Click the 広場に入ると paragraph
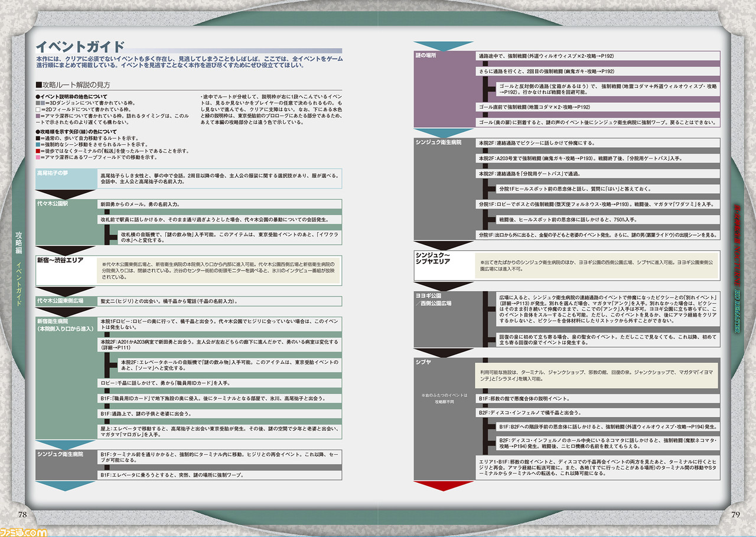The width and height of the screenshot is (756, 537). pos(607,310)
